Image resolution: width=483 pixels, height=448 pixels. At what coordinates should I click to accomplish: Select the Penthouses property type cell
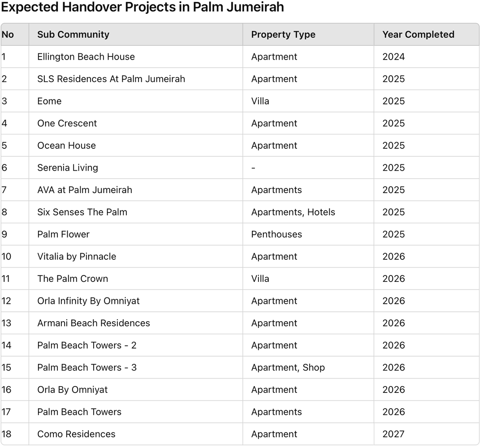[308, 234]
